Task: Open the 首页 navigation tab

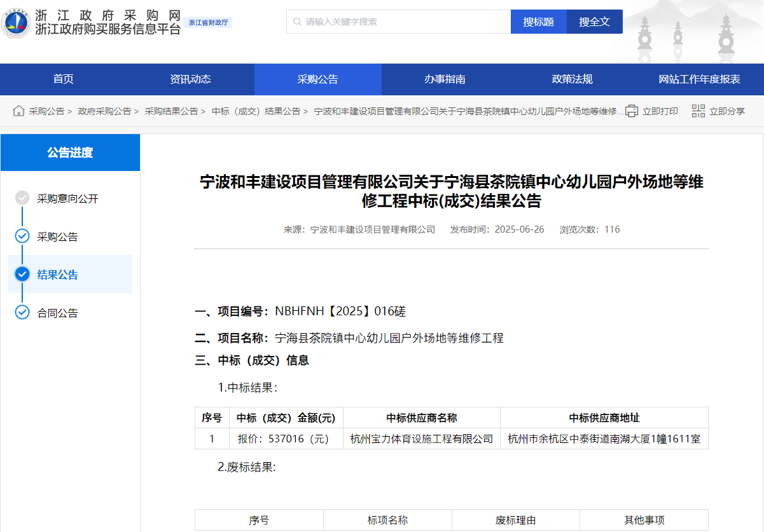Action: coord(64,79)
